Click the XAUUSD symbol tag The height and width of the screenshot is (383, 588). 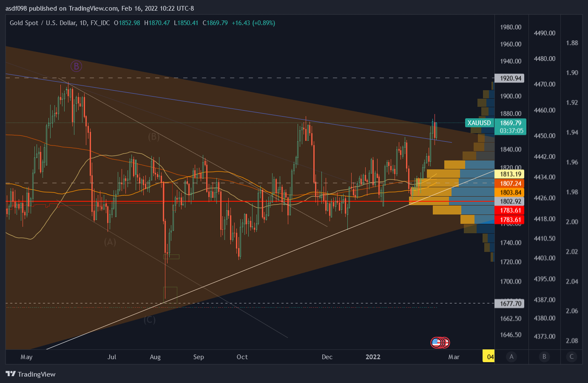[479, 123]
